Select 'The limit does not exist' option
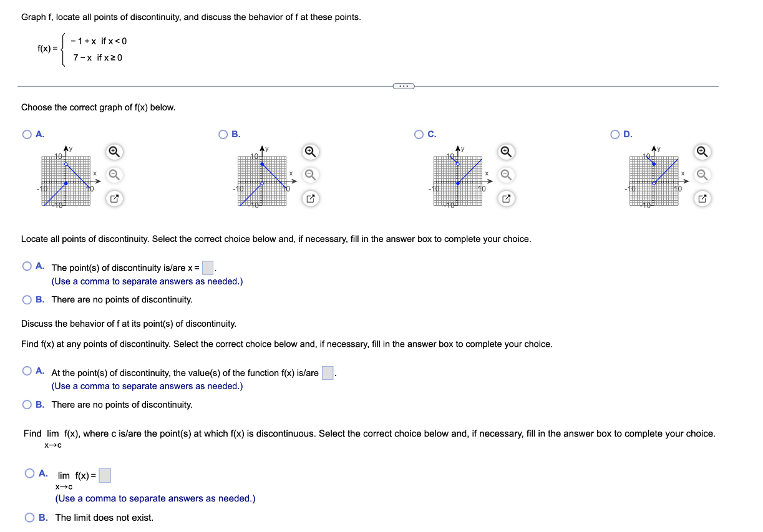The height and width of the screenshot is (532, 763). point(29,517)
